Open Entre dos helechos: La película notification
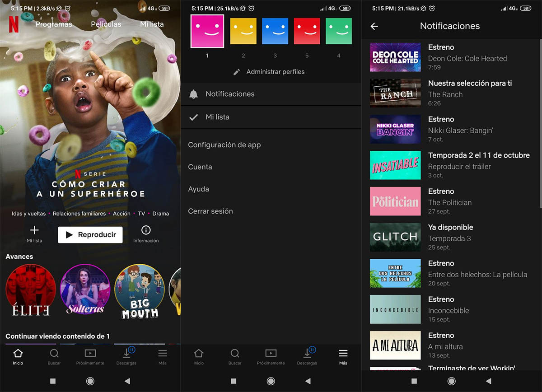542x392 pixels. point(452,273)
